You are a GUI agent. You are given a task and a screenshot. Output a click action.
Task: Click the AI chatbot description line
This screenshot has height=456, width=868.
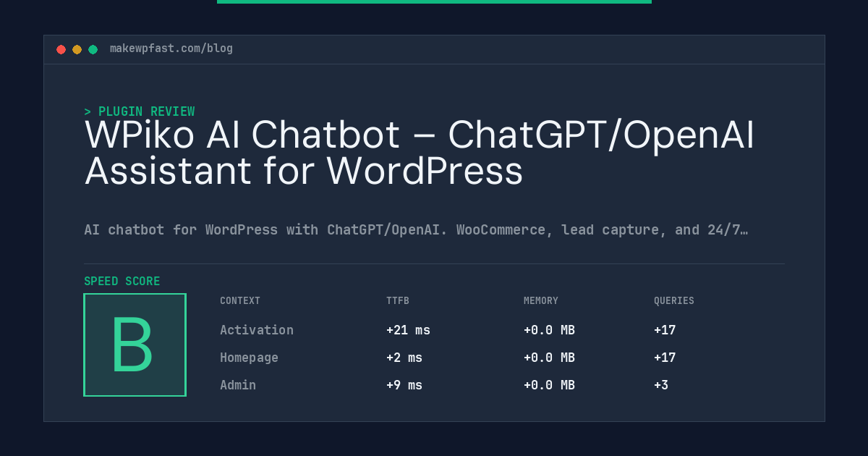tap(416, 230)
